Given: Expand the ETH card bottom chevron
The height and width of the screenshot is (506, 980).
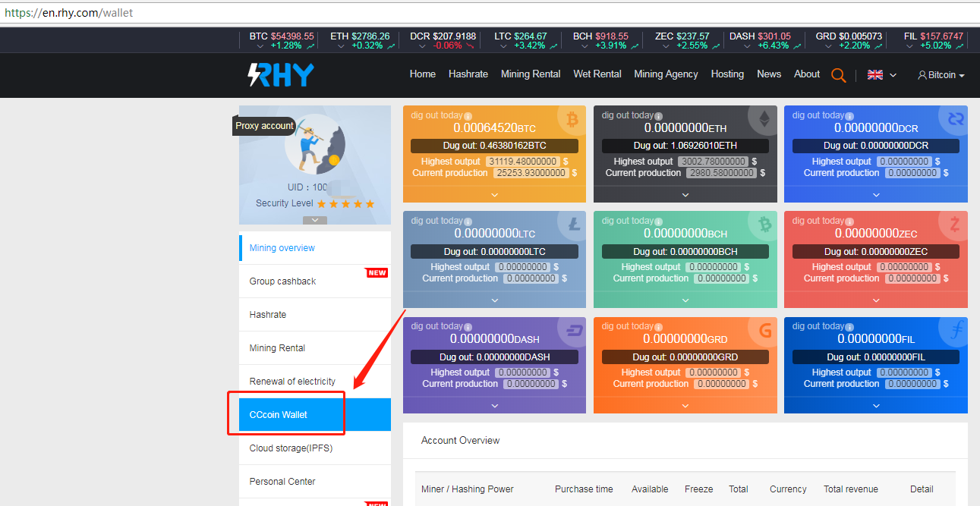Looking at the screenshot, I should (x=685, y=195).
